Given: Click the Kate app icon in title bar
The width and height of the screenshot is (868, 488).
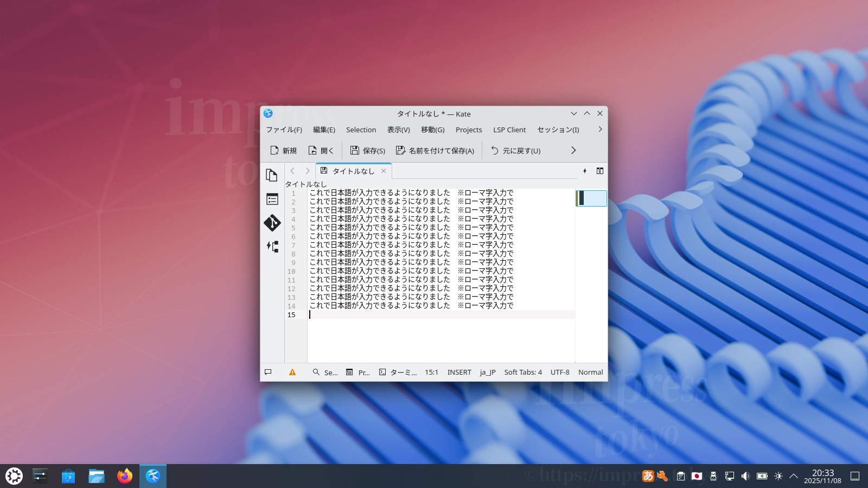Looking at the screenshot, I should click(x=268, y=113).
